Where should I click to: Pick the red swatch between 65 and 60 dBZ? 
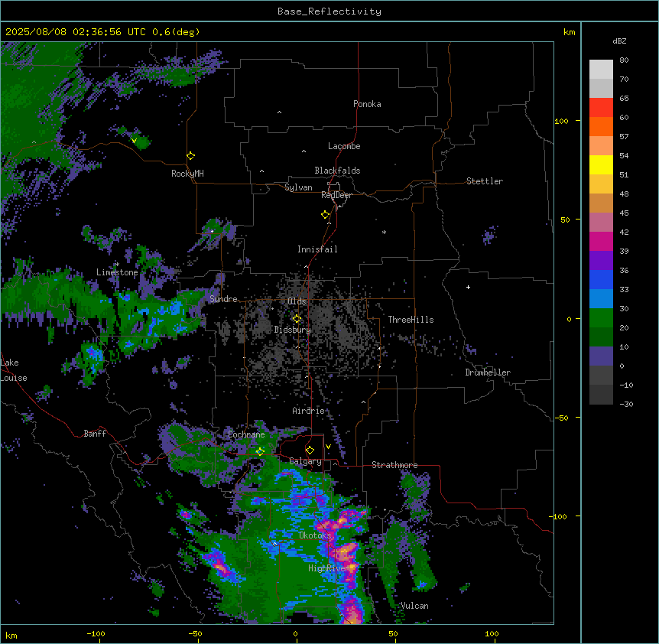(x=601, y=108)
